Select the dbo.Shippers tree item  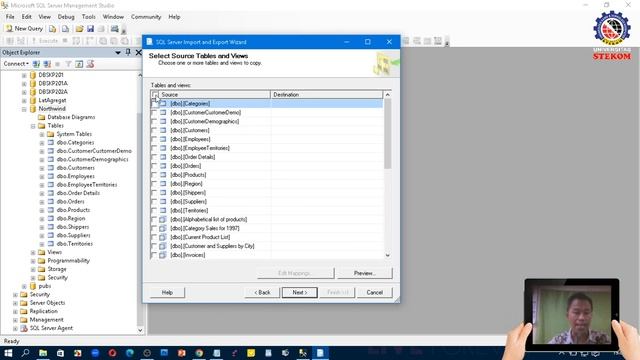point(73,227)
